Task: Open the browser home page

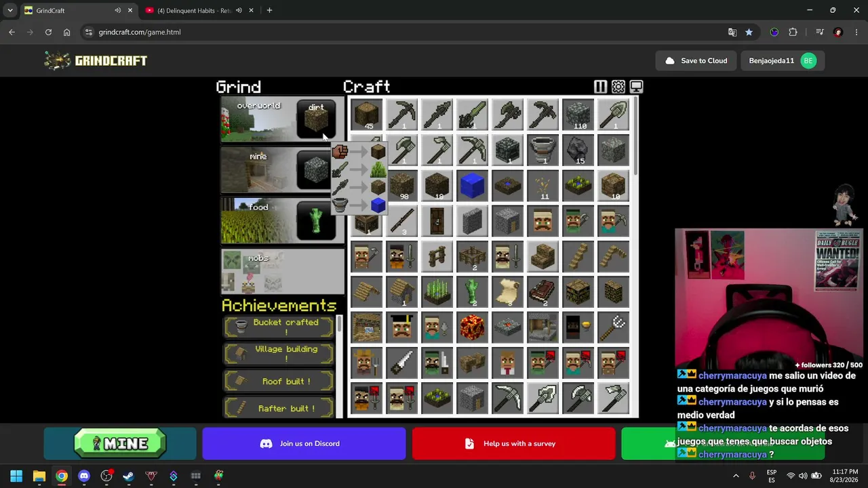Action: (x=66, y=32)
